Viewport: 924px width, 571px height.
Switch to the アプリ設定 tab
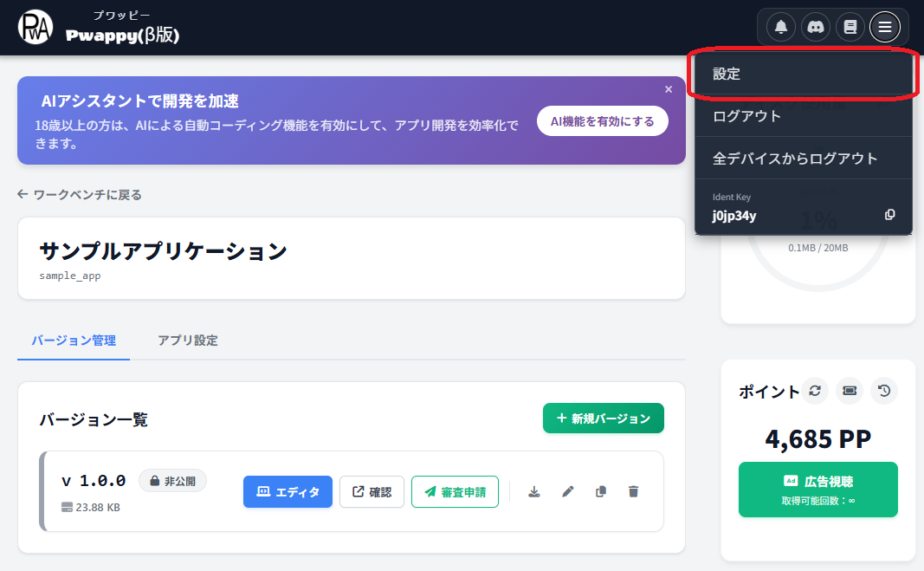click(x=190, y=341)
